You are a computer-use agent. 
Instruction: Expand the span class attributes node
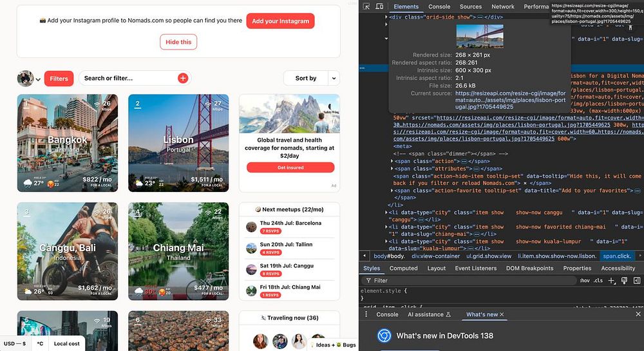coord(392,169)
